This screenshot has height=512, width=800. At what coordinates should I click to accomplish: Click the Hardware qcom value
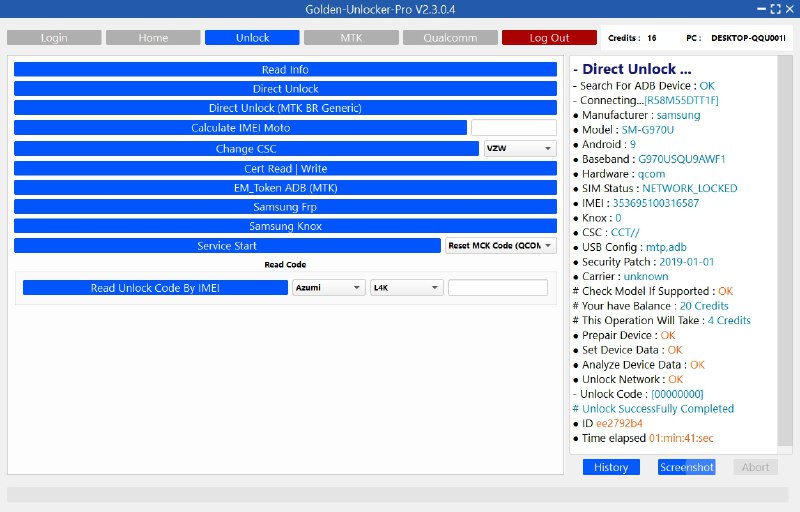pyautogui.click(x=651, y=174)
